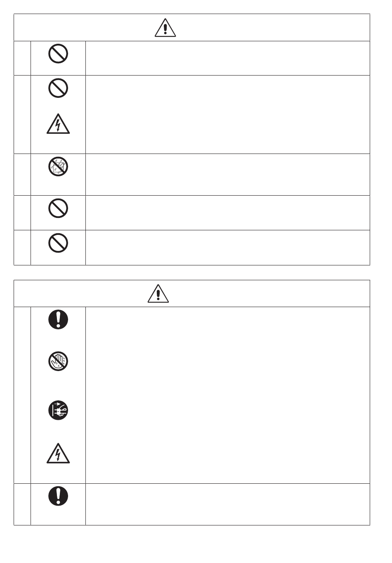Click the electric shock triangle in the second table
This screenshot has height=563, width=392.
[x=58, y=454]
